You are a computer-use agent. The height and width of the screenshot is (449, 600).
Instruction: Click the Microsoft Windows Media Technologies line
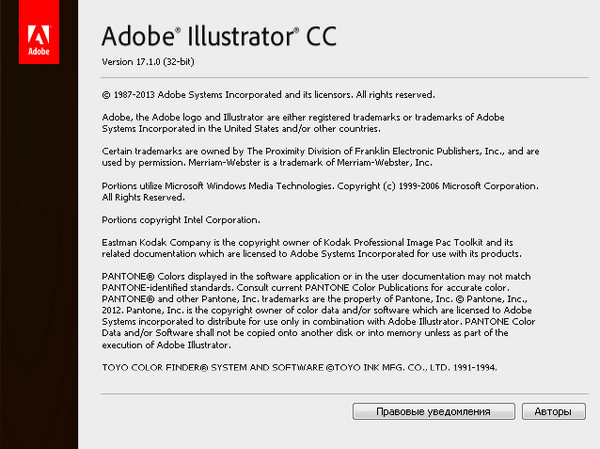[320, 187]
